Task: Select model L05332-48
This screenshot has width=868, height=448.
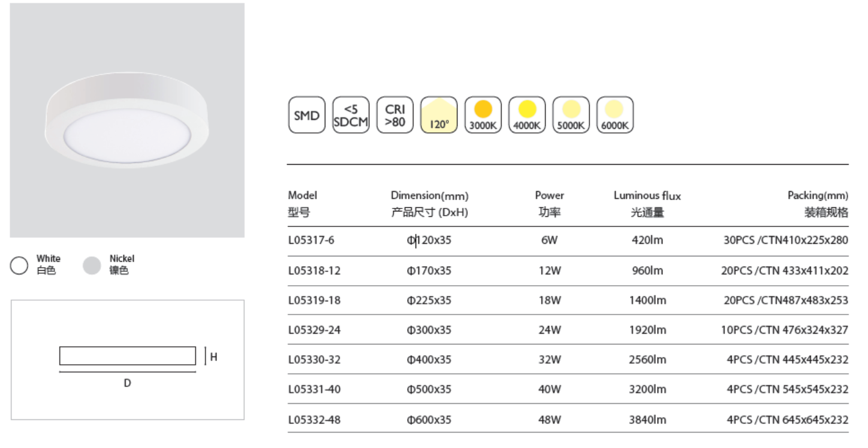Action: pyautogui.click(x=314, y=419)
